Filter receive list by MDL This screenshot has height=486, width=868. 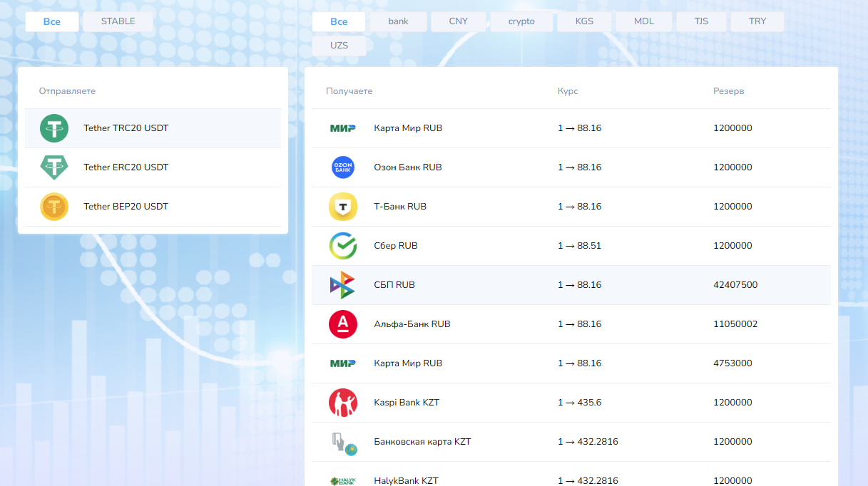tap(643, 21)
